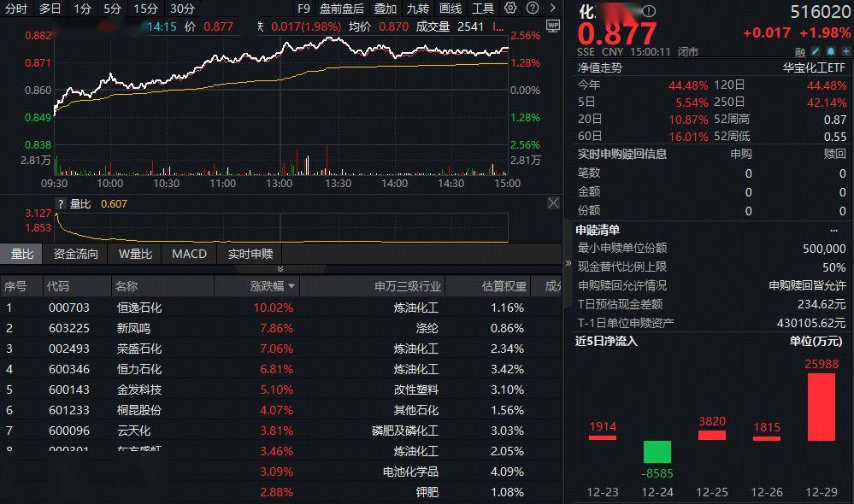Select the 15分 chart period
This screenshot has height=504, width=854.
tap(146, 9)
